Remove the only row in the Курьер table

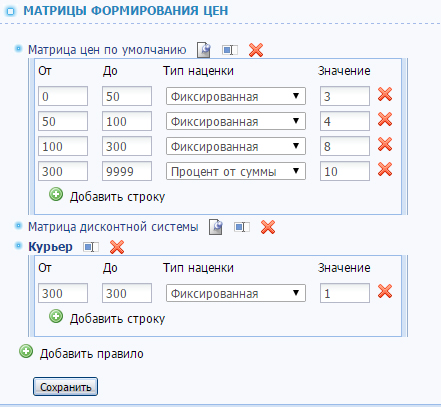click(385, 291)
